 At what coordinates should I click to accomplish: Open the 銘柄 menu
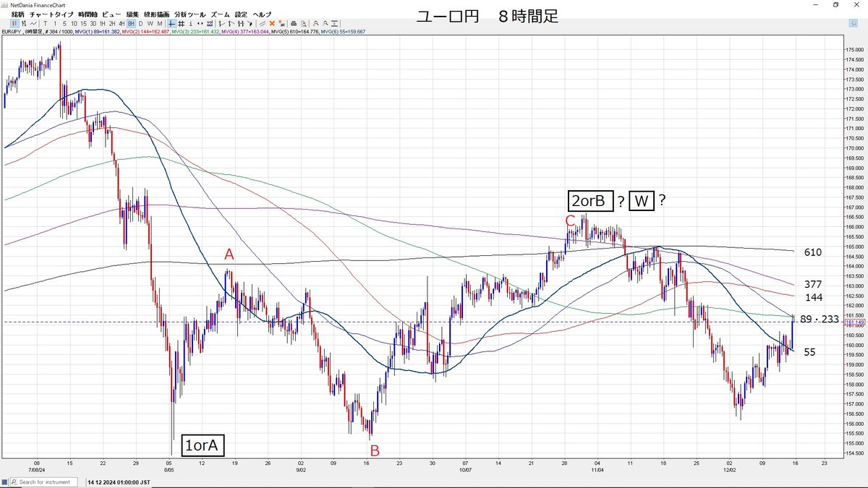coord(17,14)
